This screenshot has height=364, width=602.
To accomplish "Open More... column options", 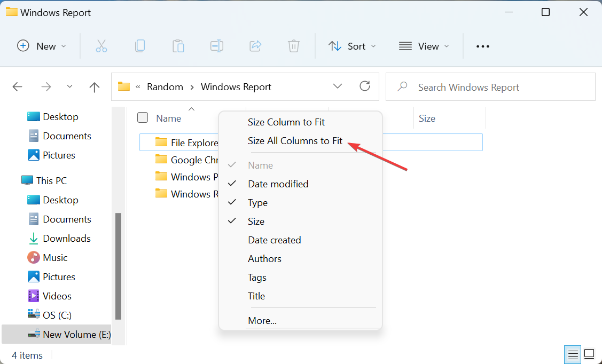I will coord(262,320).
